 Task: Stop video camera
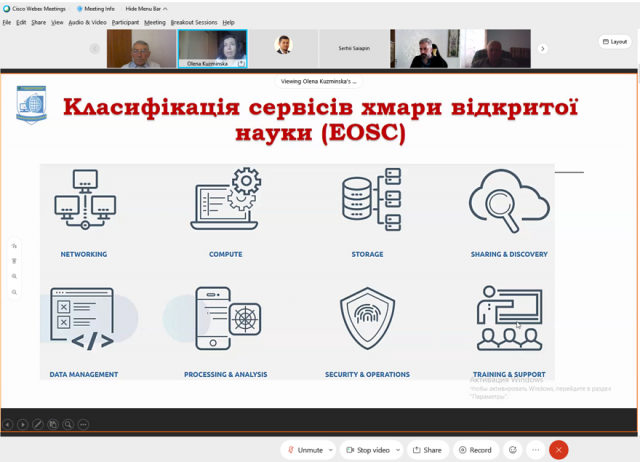(x=368, y=450)
